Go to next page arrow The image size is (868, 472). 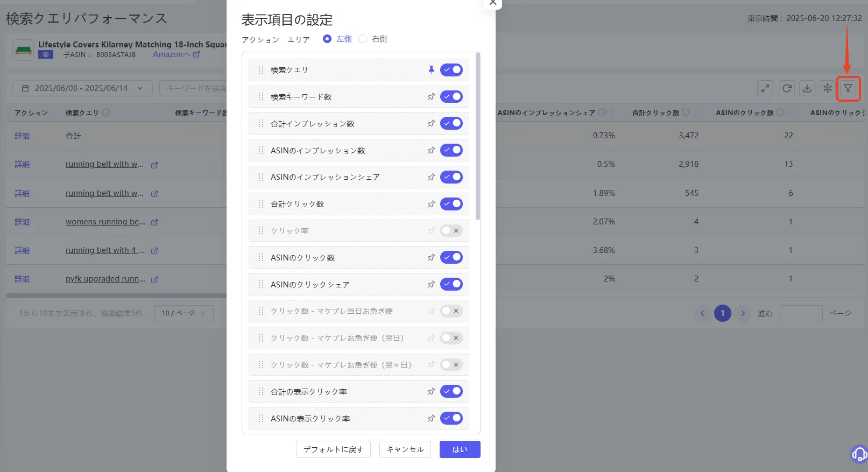pyautogui.click(x=743, y=313)
